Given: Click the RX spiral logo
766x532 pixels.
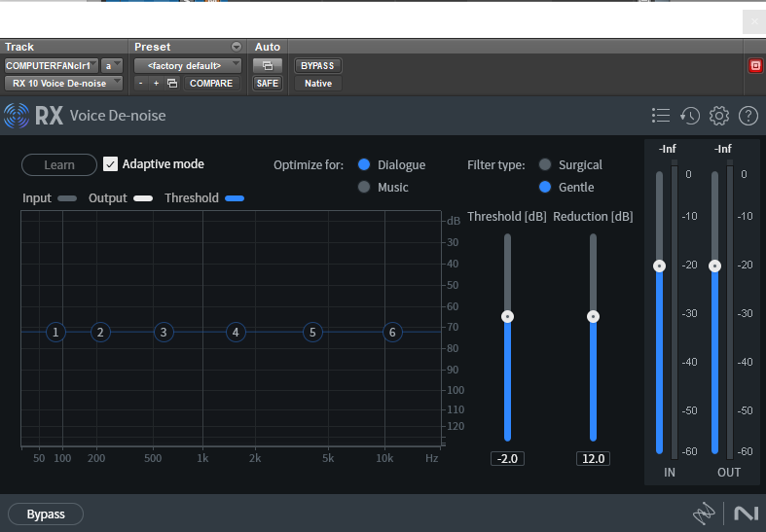Looking at the screenshot, I should 17,116.
